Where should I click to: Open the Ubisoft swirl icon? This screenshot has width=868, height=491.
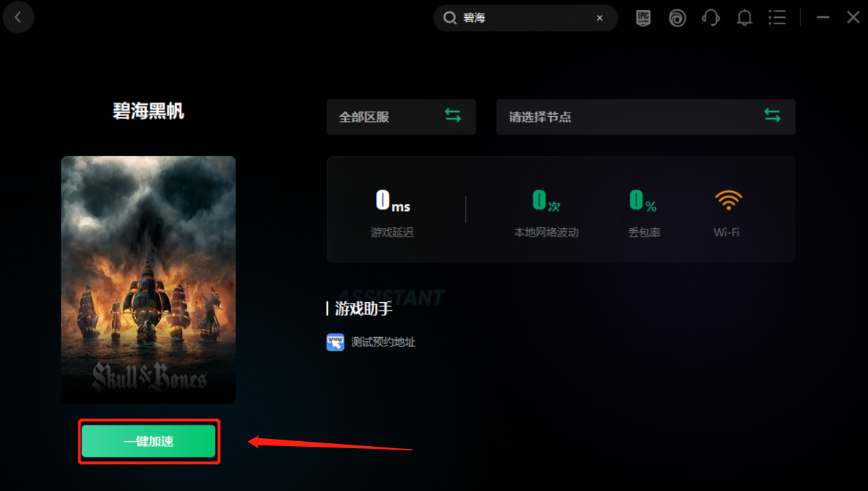pyautogui.click(x=677, y=18)
